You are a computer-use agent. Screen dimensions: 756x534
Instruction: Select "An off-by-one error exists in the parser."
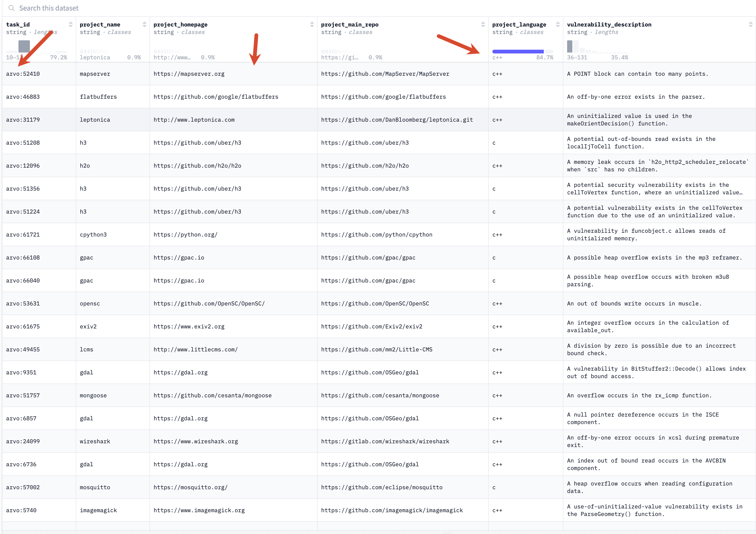[x=636, y=97]
